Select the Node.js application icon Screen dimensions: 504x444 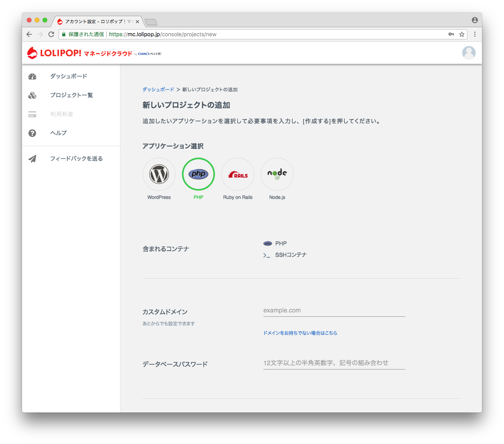(277, 174)
